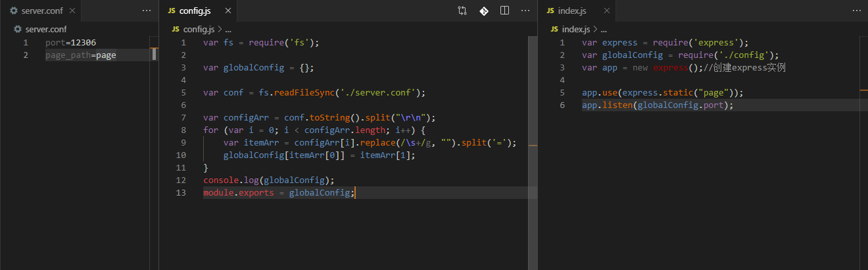Open More Actions for the index.js editor group

(857, 11)
